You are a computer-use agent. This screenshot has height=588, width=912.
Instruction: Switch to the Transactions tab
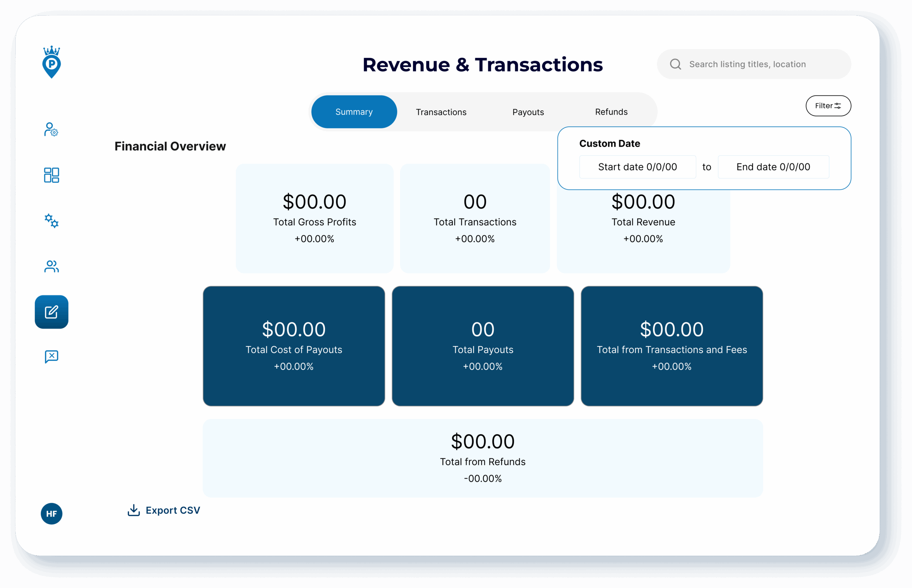point(441,112)
